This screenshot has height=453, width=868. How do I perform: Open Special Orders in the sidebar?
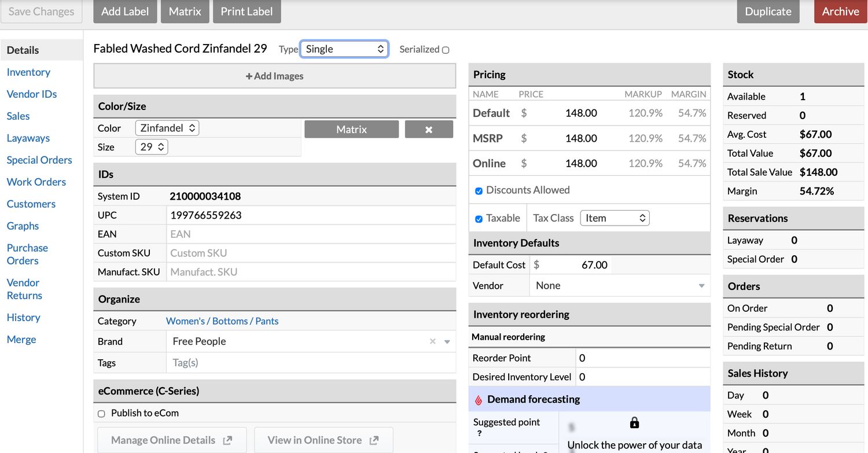[39, 160]
